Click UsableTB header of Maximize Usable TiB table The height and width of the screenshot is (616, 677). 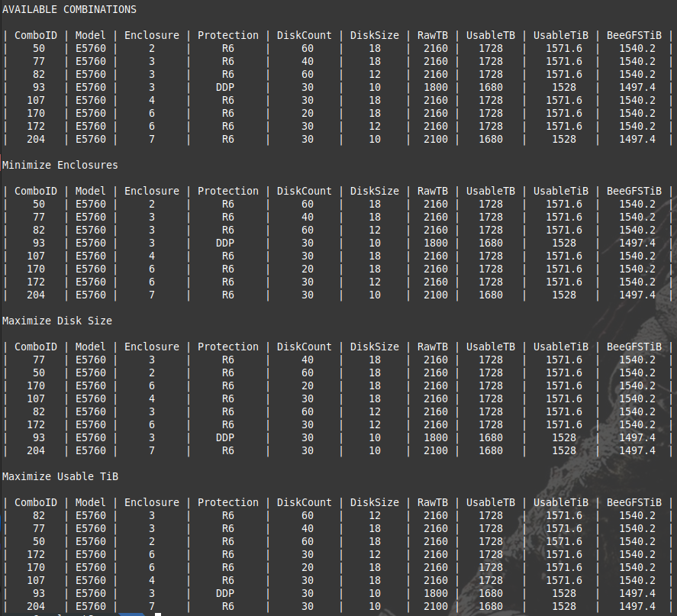491,503
